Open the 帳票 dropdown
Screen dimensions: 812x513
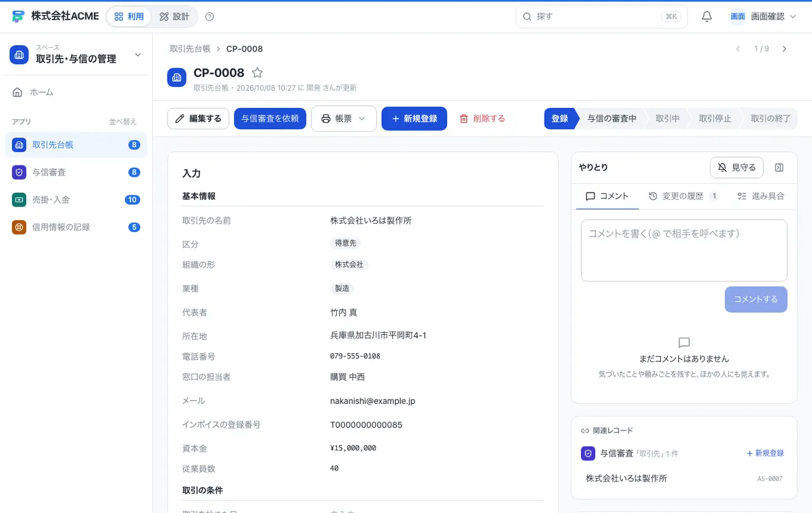[344, 119]
